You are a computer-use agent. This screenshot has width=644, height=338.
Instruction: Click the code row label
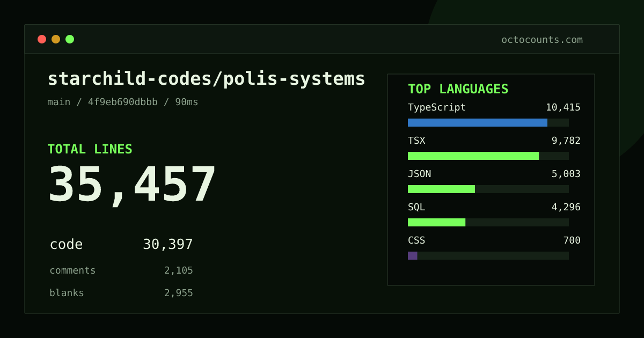pyautogui.click(x=66, y=245)
